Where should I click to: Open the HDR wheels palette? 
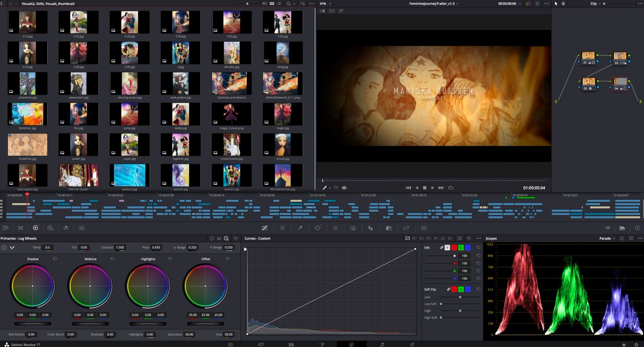tap(50, 228)
